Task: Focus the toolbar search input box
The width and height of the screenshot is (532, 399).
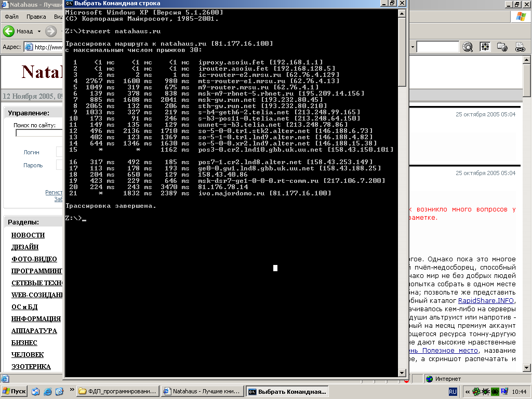Action: click(x=437, y=47)
